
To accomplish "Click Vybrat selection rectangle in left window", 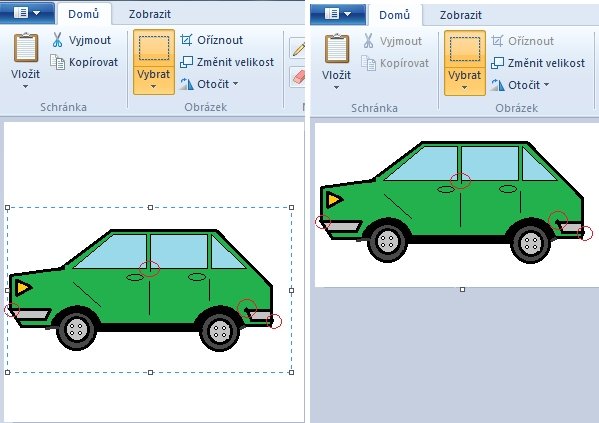I will coord(154,49).
